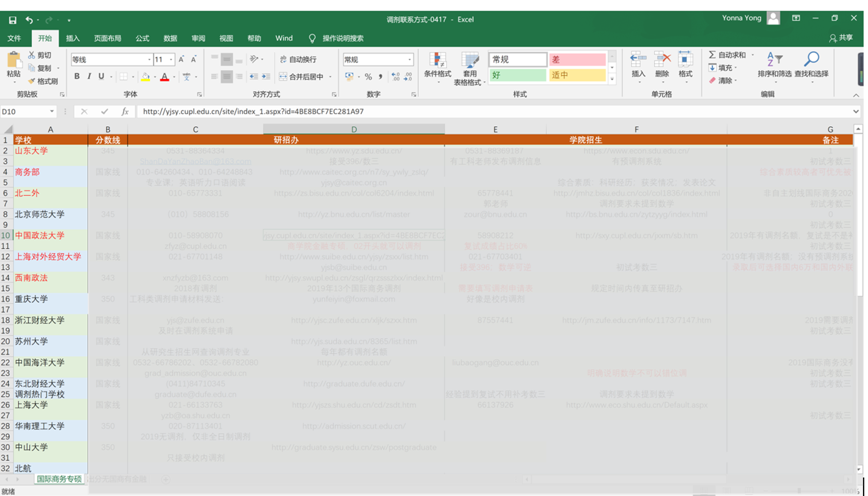Apply accounting number format

pyautogui.click(x=349, y=77)
